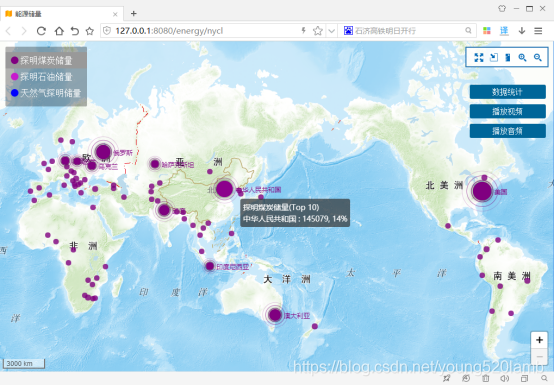Click the search box with 石济高铁明日开行
This screenshot has width=554, height=386.
406,31
